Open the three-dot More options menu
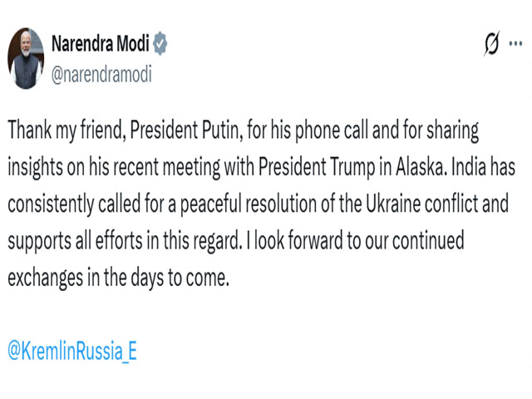The width and height of the screenshot is (532, 399). point(517,43)
